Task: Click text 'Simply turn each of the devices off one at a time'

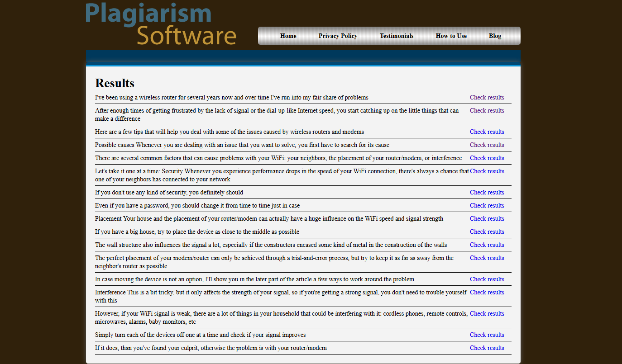Action: pyautogui.click(x=200, y=335)
